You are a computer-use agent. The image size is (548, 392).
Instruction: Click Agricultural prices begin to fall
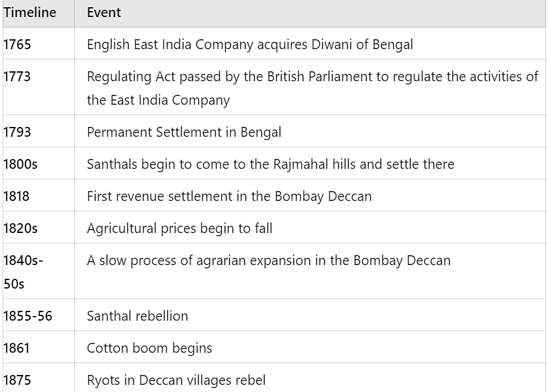tap(179, 228)
